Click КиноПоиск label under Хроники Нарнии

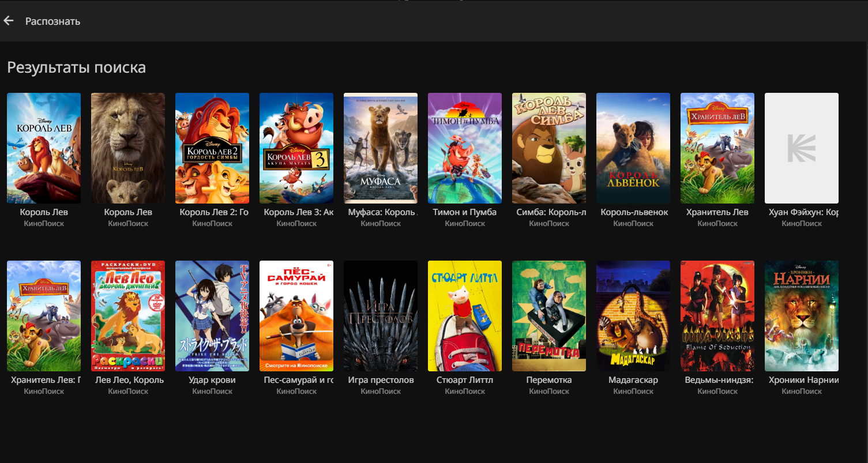point(802,392)
